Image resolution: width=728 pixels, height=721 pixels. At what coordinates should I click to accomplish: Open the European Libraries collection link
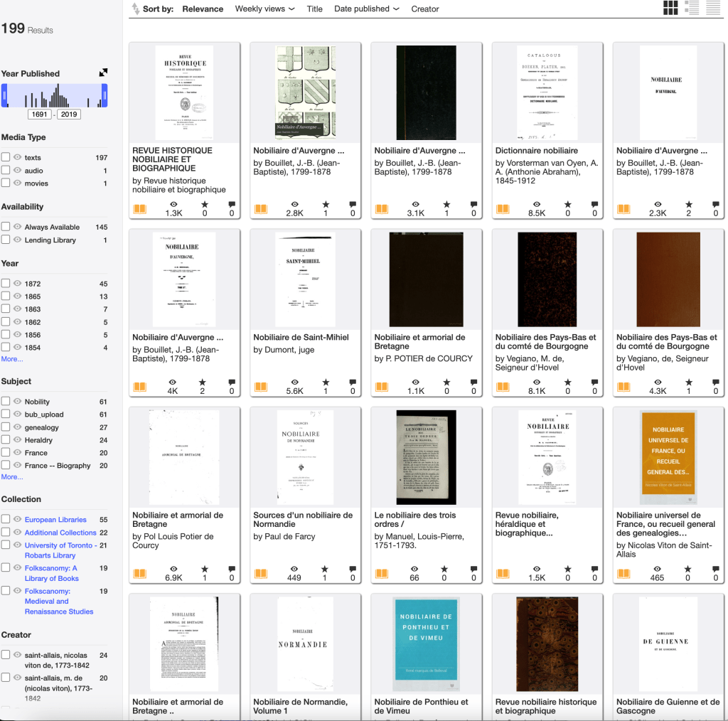click(55, 520)
